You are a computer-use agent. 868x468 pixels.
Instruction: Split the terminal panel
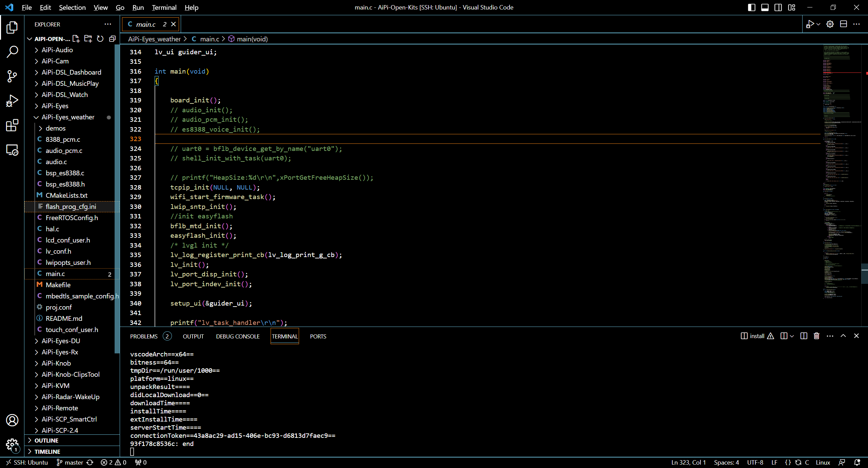804,336
